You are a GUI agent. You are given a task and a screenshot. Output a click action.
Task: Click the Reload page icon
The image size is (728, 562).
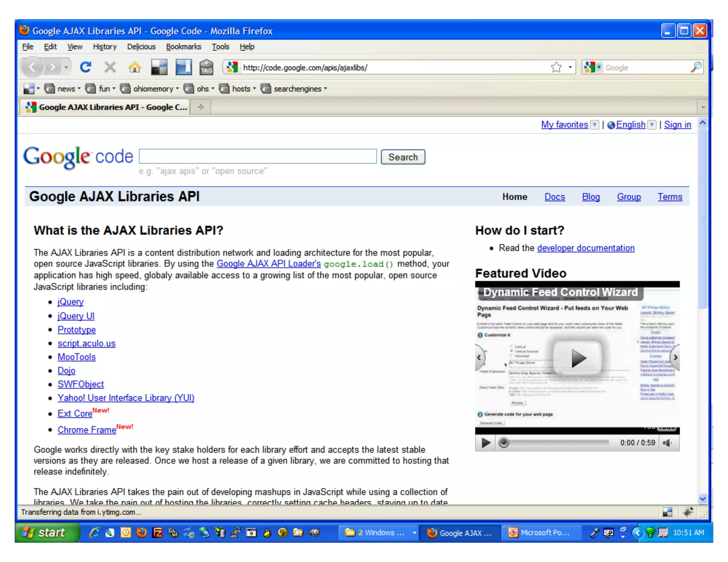tap(85, 67)
